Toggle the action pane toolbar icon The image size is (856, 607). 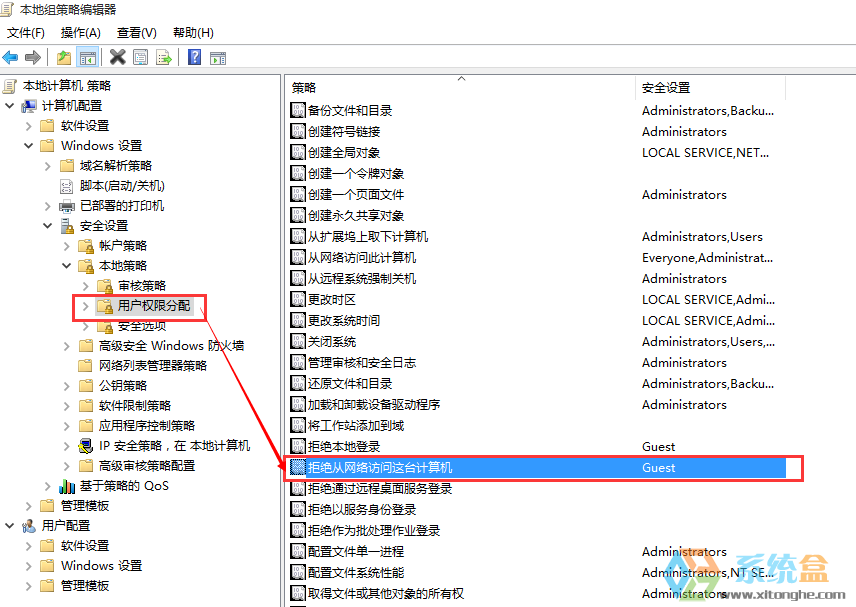click(x=218, y=57)
